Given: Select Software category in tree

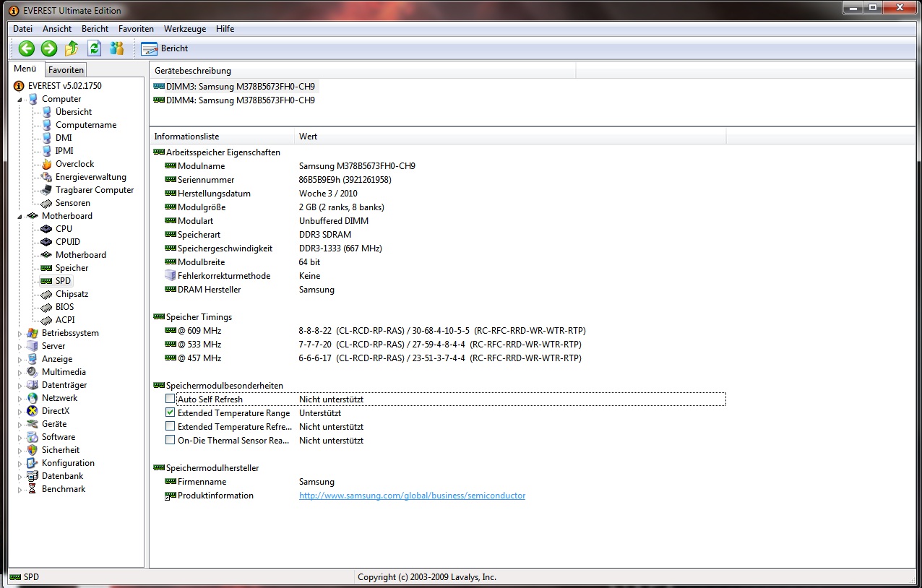Looking at the screenshot, I should 59,437.
